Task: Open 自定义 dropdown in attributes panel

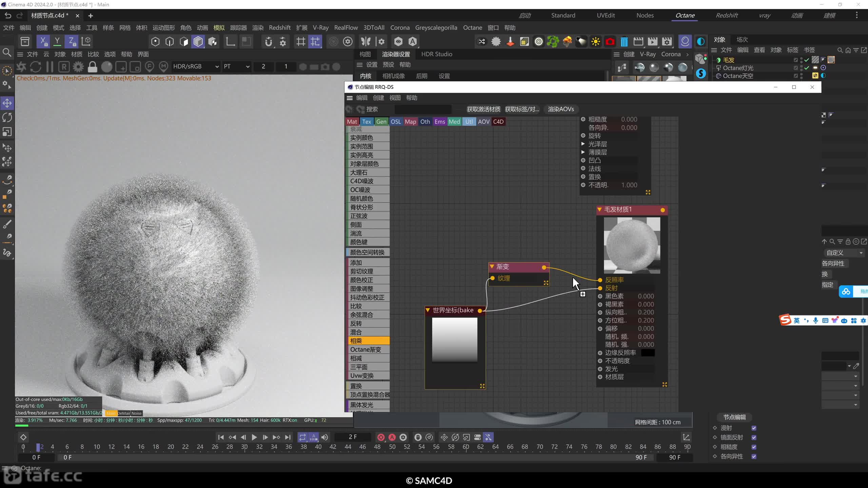Action: tap(844, 253)
